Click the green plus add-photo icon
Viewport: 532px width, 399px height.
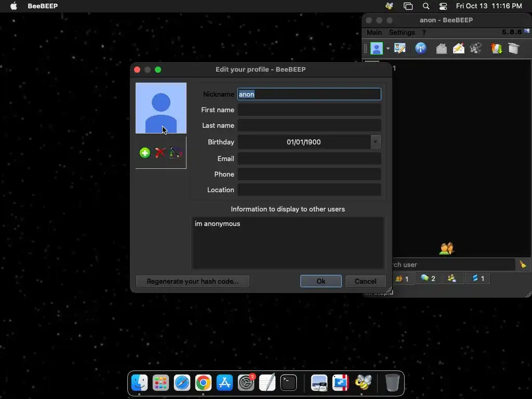(x=145, y=153)
